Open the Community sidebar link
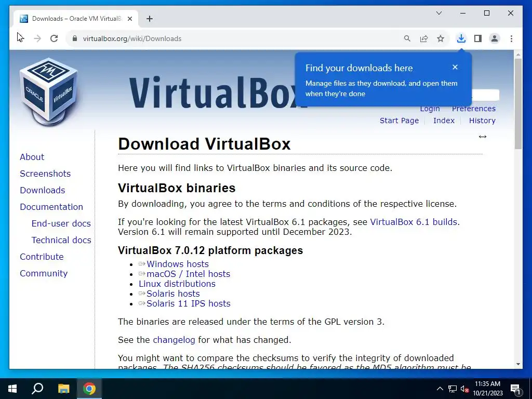This screenshot has height=399, width=532. pos(44,273)
